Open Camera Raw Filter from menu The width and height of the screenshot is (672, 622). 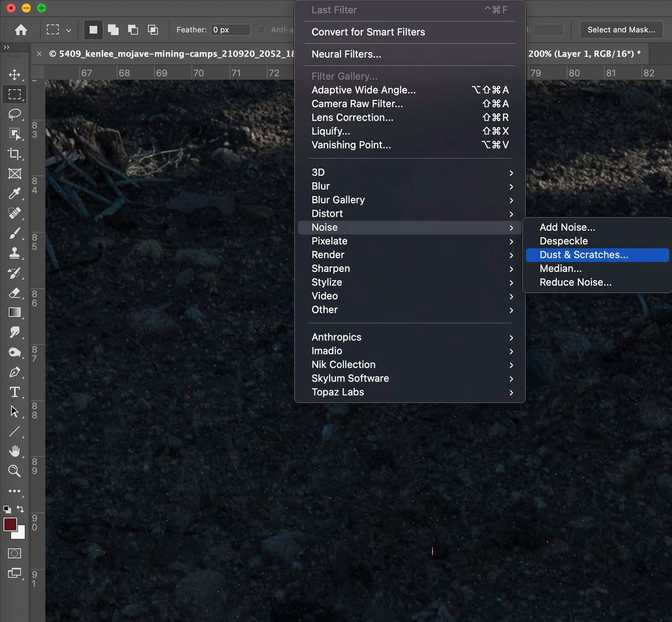(357, 104)
